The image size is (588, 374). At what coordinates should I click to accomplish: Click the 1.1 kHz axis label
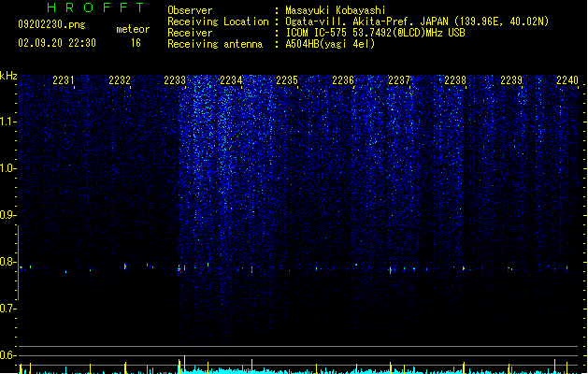7,122
